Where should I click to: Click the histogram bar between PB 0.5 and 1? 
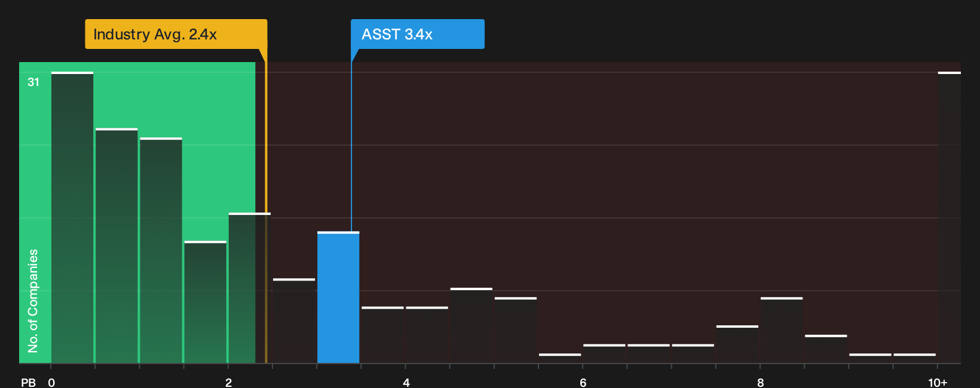tap(117, 246)
